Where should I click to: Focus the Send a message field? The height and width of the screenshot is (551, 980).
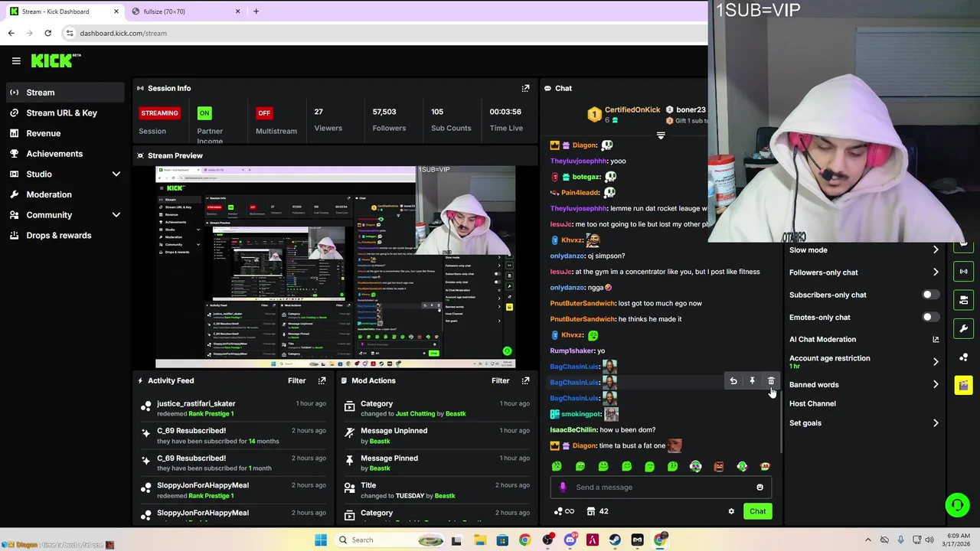[x=661, y=487]
